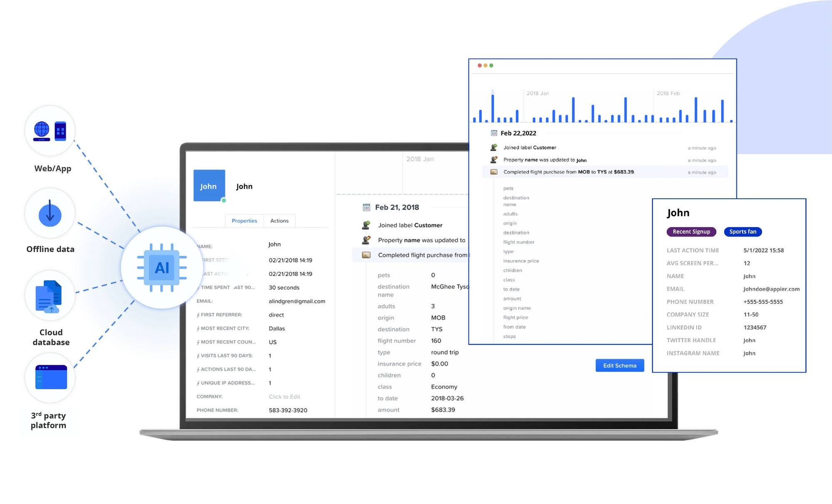This screenshot has height=504, width=832.
Task: Select the Properties tab
Action: pyautogui.click(x=244, y=220)
